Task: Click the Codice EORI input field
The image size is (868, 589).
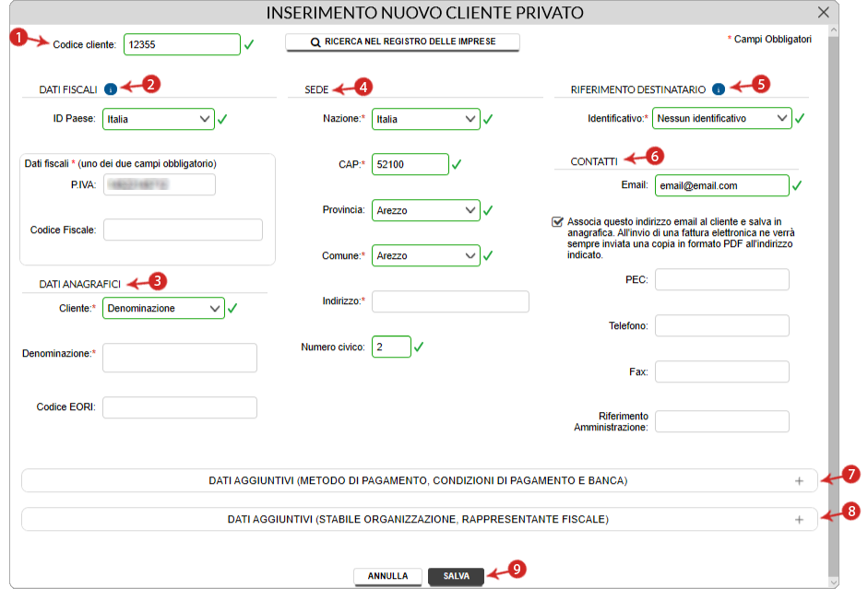Action: [180, 407]
